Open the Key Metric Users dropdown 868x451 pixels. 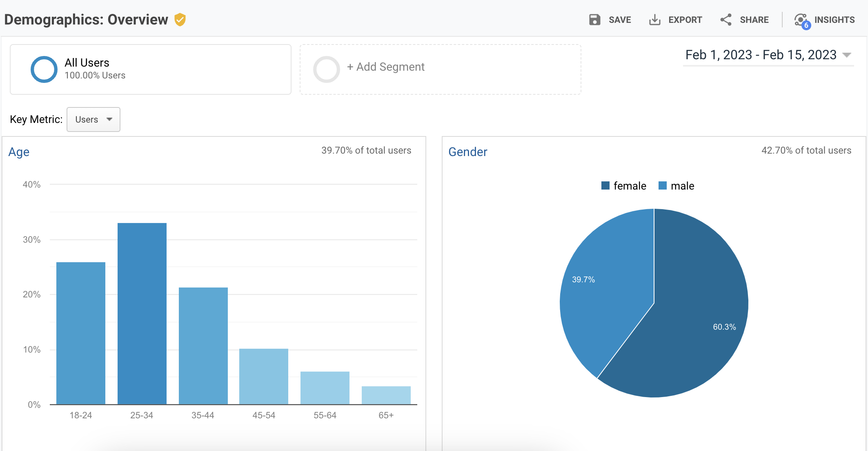pyautogui.click(x=93, y=119)
